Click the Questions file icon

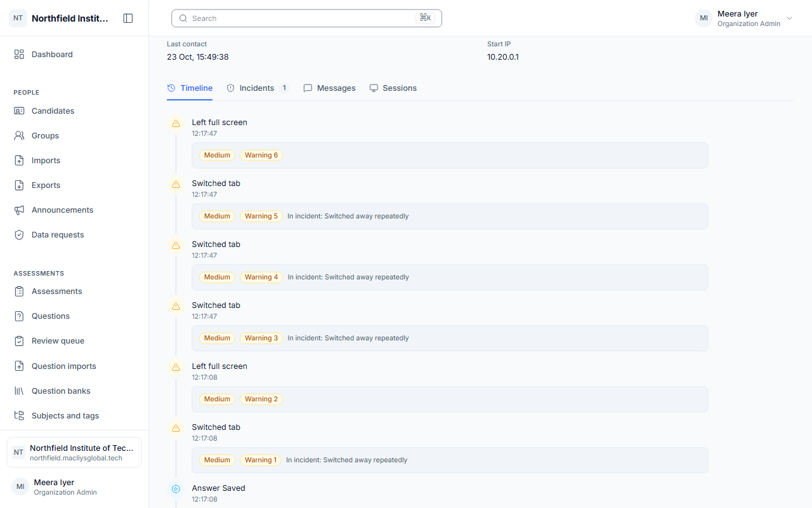(x=19, y=316)
